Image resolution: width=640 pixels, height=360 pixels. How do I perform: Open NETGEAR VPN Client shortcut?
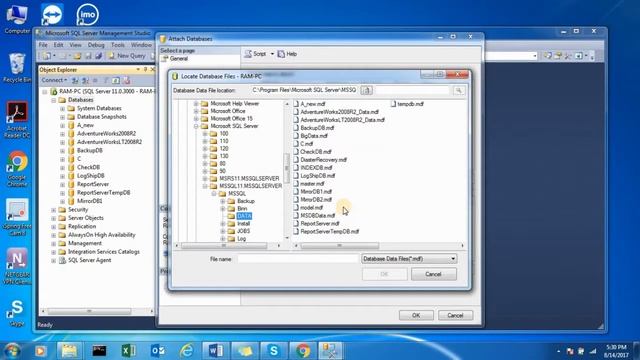coord(17,266)
